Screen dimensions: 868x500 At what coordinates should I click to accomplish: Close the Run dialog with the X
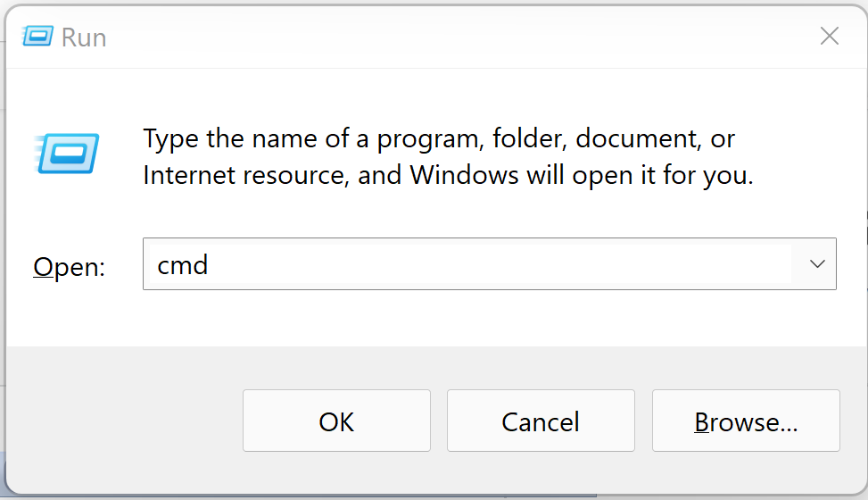click(x=830, y=37)
